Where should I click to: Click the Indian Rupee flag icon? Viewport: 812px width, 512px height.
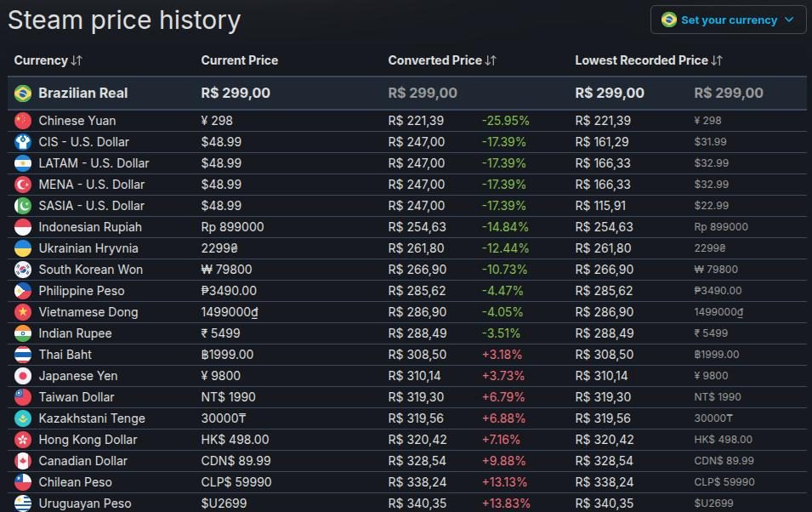[23, 333]
